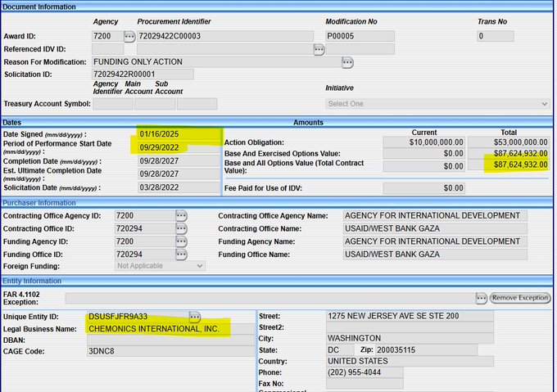Viewport: 557px width, 392px height.
Task: Open the Referenced IDV ID lookup button
Action: (319, 49)
